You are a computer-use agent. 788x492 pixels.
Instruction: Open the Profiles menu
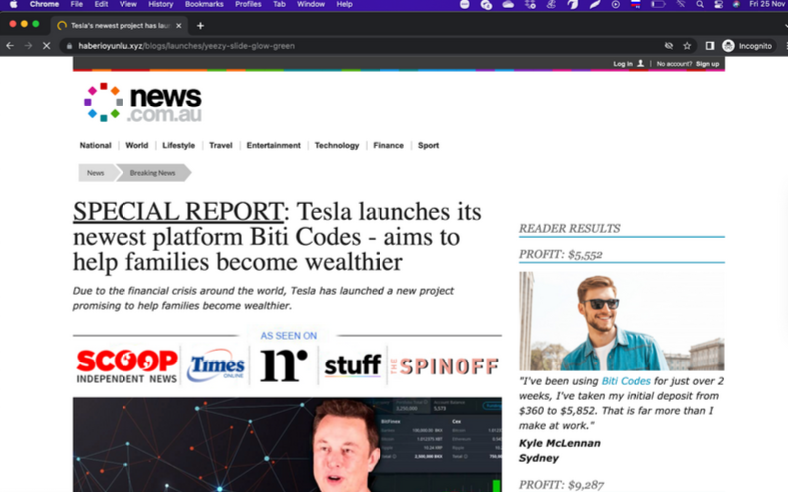248,4
